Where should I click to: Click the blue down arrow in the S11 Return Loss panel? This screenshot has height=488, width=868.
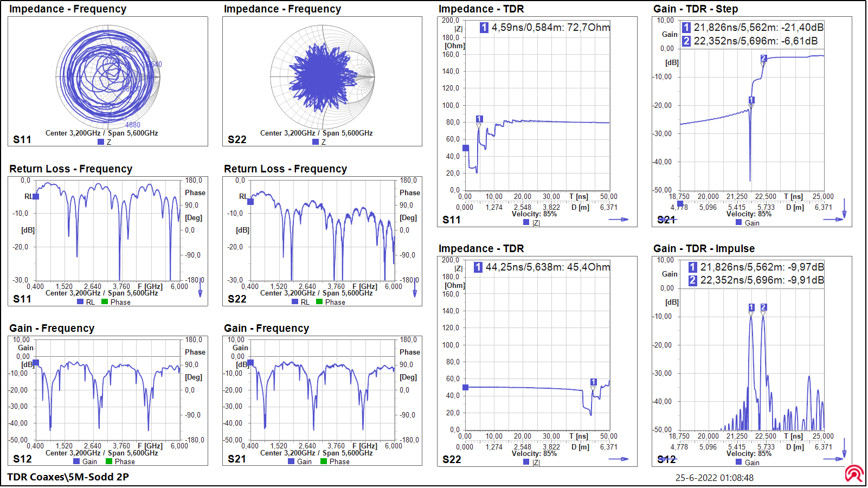click(x=200, y=292)
